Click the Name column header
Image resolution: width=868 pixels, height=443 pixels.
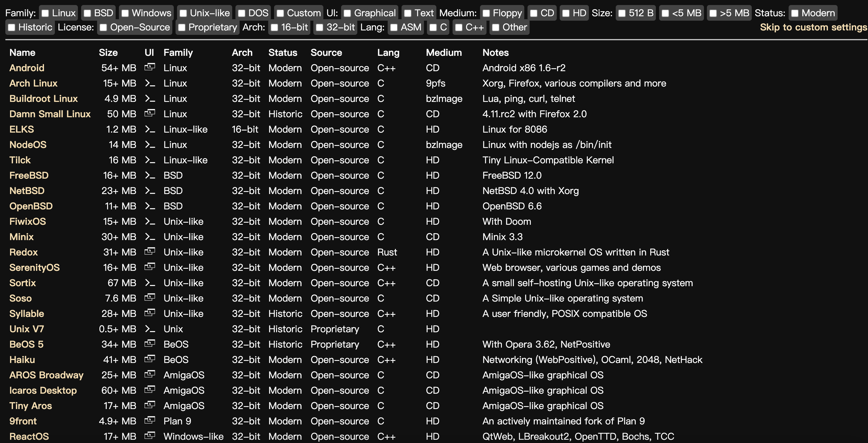pyautogui.click(x=22, y=53)
